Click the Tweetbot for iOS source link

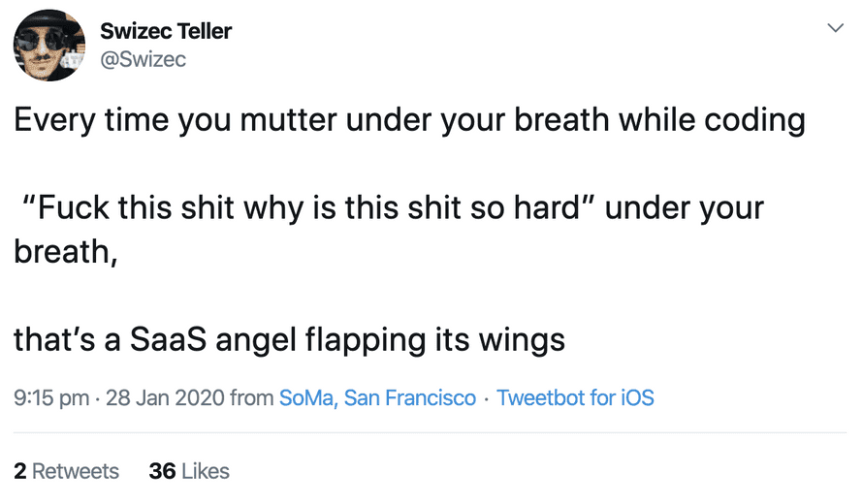(x=575, y=397)
